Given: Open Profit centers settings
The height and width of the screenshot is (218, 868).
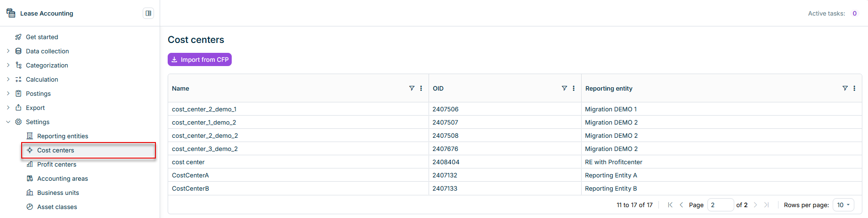Looking at the screenshot, I should tap(57, 164).
